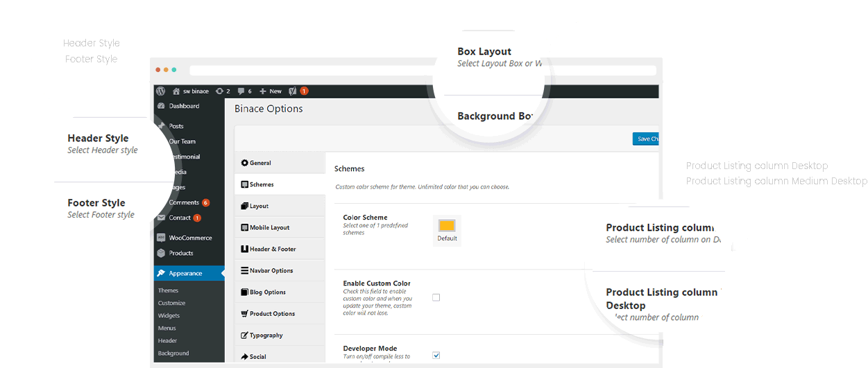
Task: Uncheck the Developer Mode checkbox
Action: pyautogui.click(x=436, y=356)
